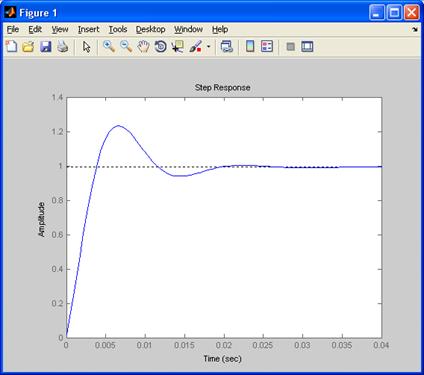
Task: Select the Brush data tool
Action: coord(196,46)
